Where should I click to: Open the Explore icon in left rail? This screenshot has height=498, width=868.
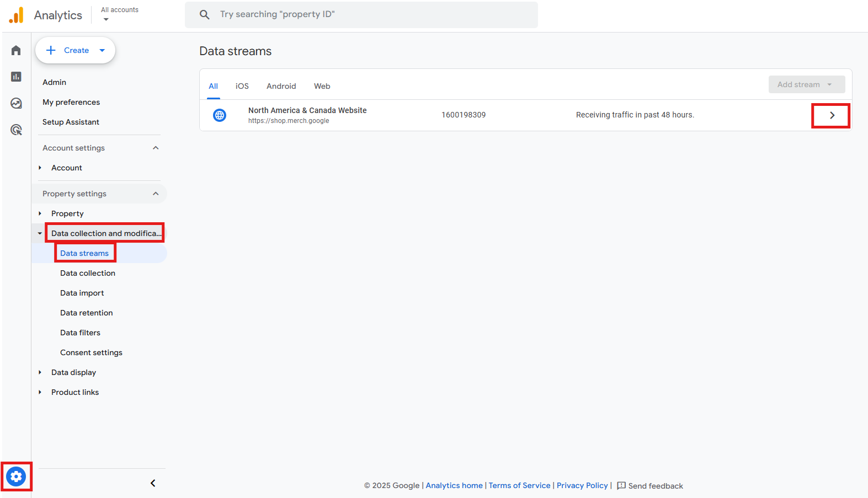(x=16, y=103)
